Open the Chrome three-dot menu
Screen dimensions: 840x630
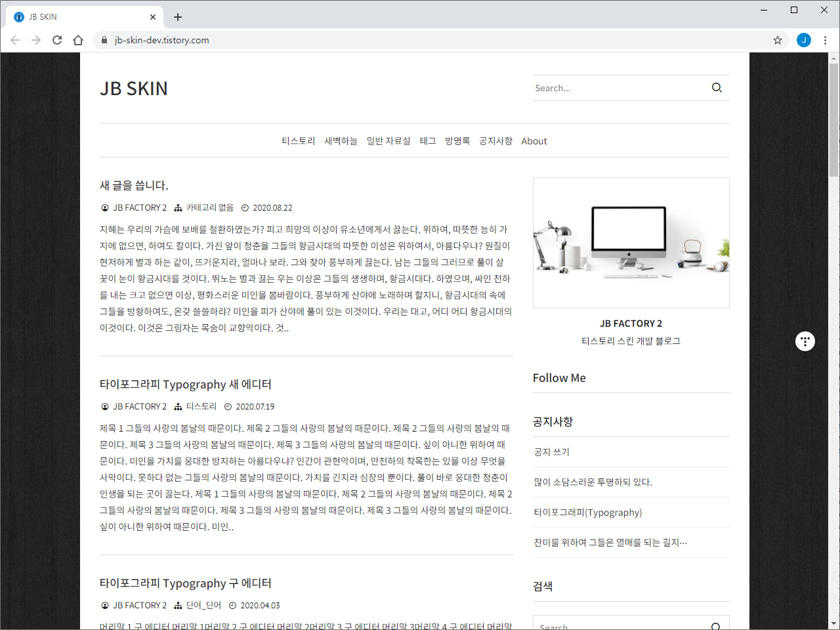click(825, 40)
